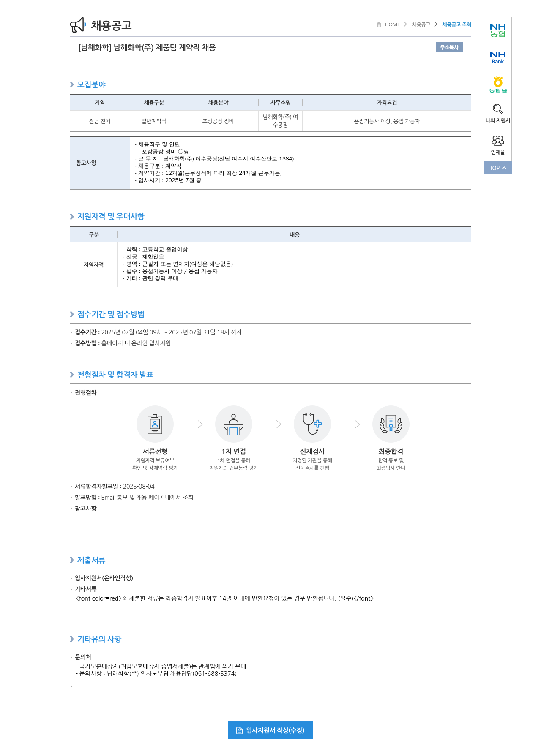
Task: Select the 전남 전체 region cell
Action: click(100, 121)
